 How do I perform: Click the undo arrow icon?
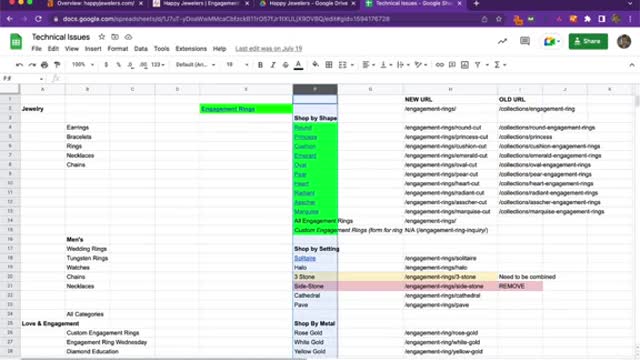point(19,65)
